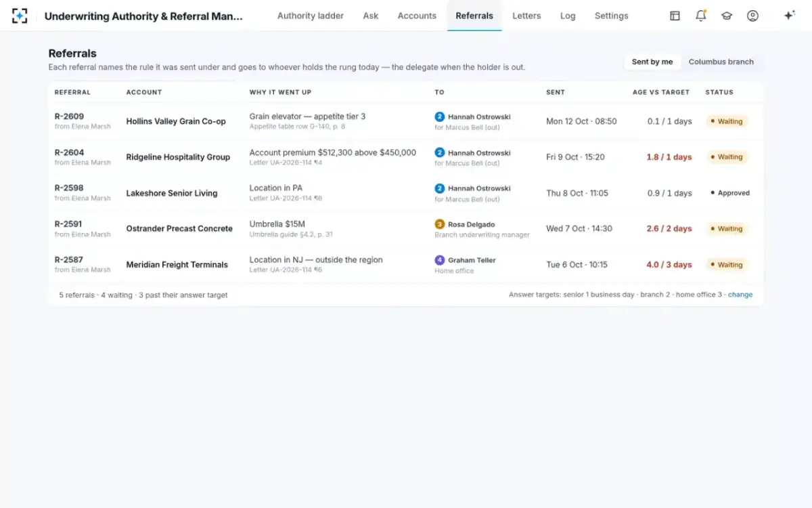Click Appetite table row G-140 reference

coord(297,127)
